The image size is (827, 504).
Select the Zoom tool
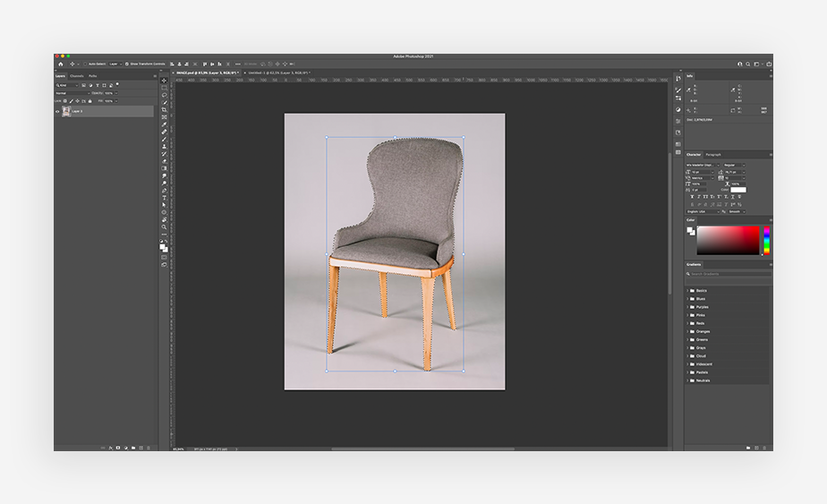(164, 226)
